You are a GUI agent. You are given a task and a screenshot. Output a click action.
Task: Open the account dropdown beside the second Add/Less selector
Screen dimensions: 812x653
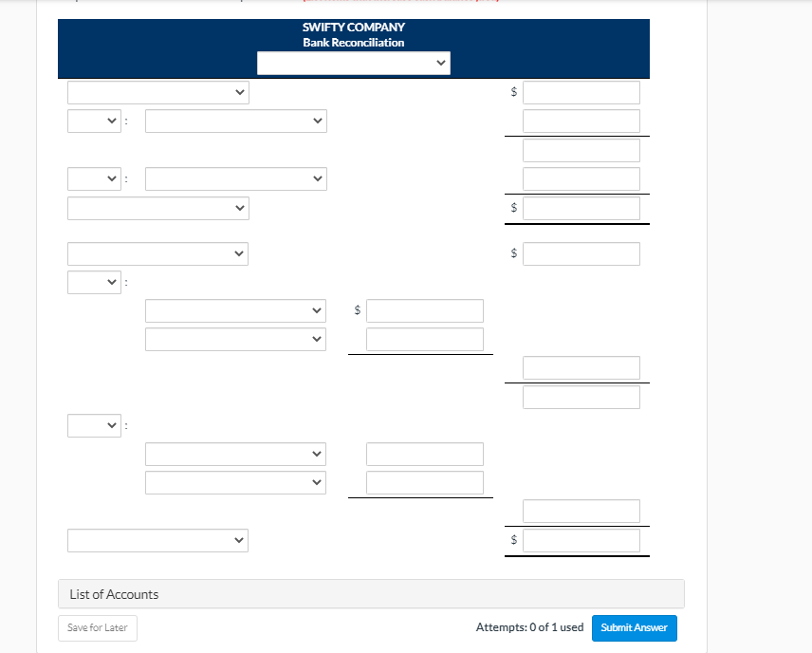(x=235, y=178)
